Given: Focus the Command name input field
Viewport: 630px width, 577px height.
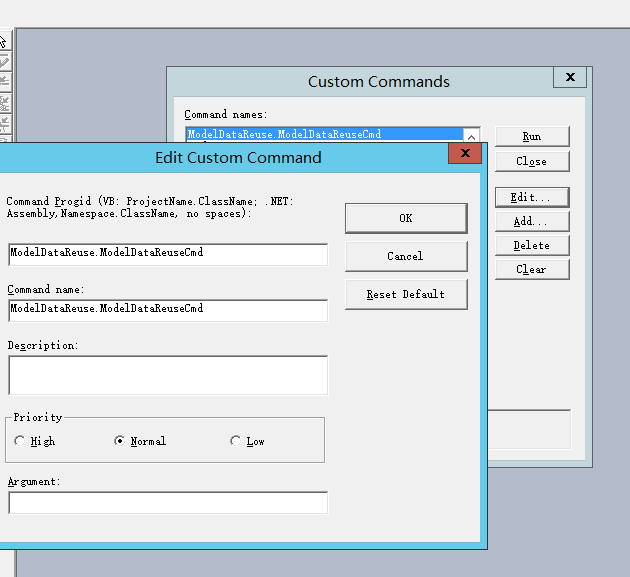Looking at the screenshot, I should pos(168,310).
